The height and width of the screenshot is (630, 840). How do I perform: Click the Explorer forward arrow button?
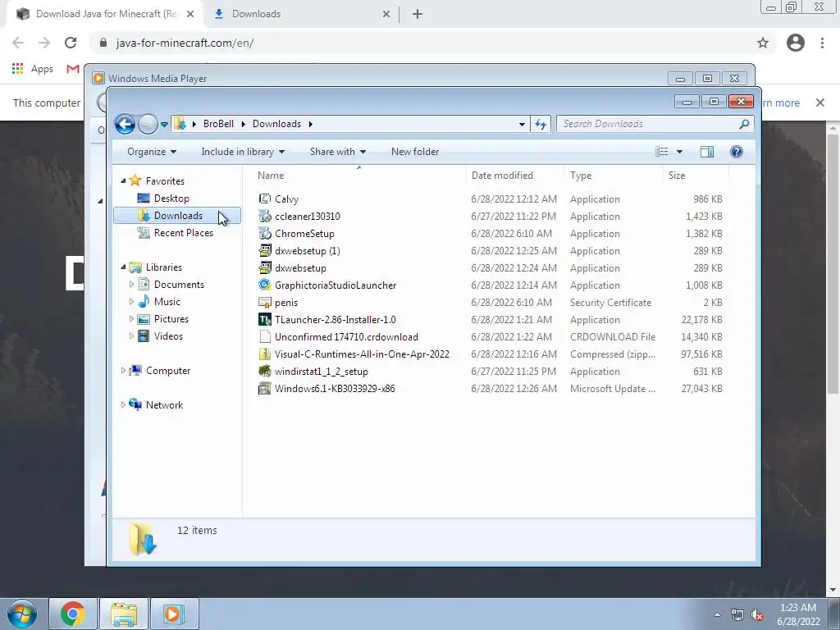point(148,125)
